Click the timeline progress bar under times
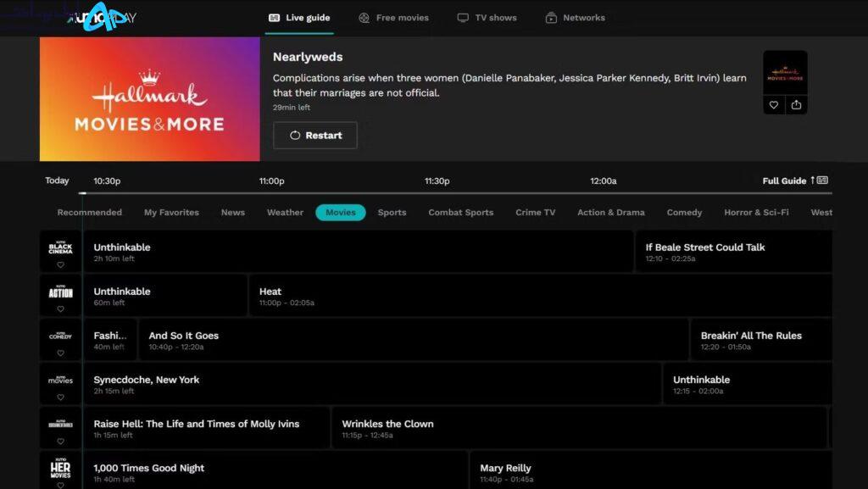 click(x=458, y=194)
